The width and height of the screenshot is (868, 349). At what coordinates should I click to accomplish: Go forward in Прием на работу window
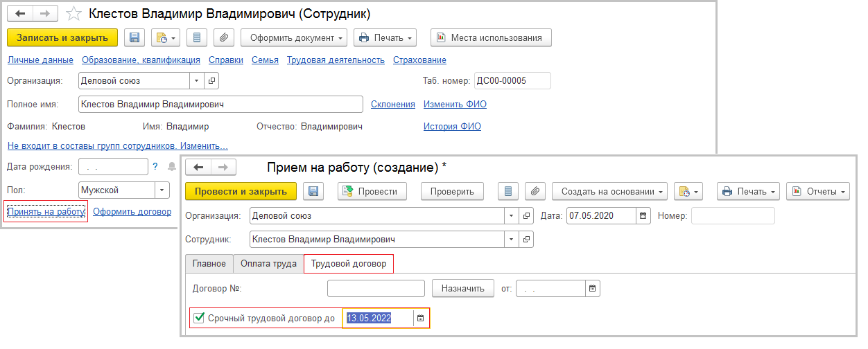click(223, 168)
